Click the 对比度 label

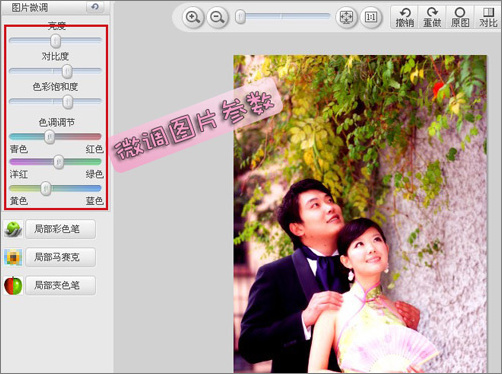coord(55,56)
